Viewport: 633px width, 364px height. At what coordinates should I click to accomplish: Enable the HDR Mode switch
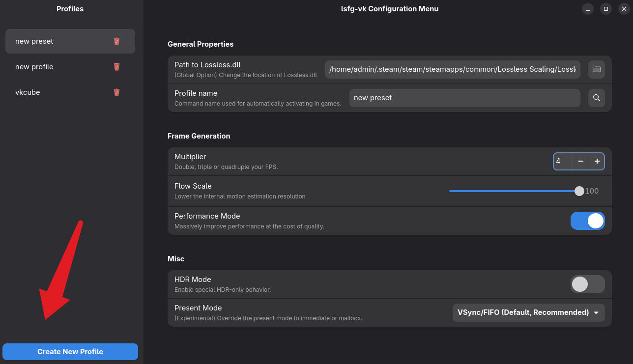point(588,284)
